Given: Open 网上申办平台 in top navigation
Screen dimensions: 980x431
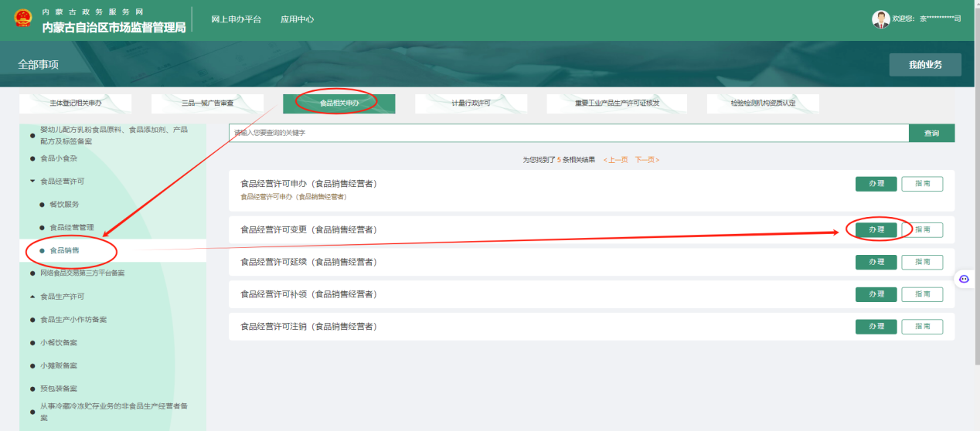Looking at the screenshot, I should (236, 19).
